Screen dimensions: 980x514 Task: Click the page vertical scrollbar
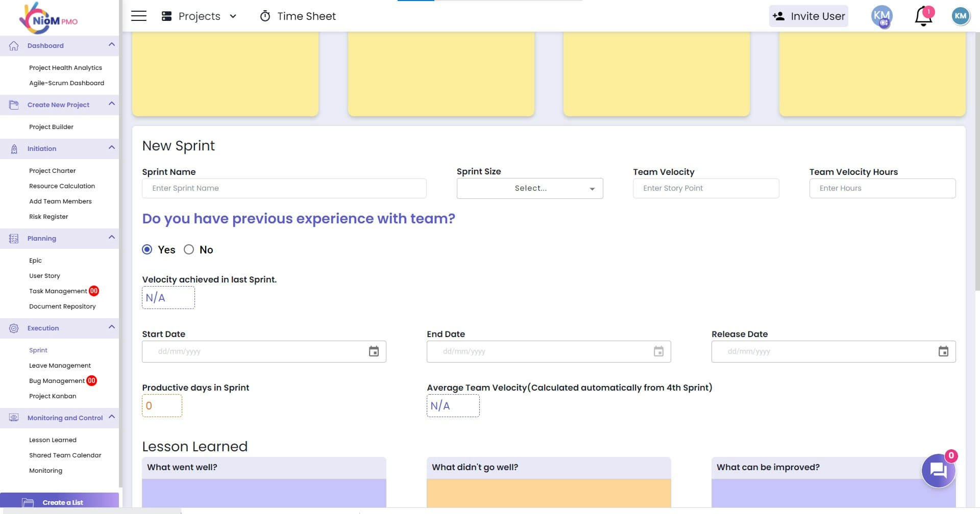pyautogui.click(x=977, y=161)
